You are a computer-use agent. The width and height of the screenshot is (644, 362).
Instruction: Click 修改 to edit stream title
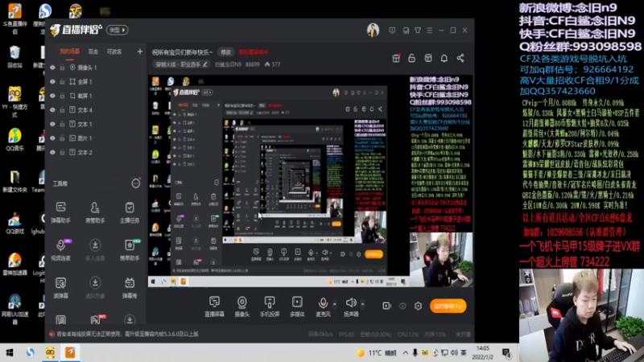[226, 52]
